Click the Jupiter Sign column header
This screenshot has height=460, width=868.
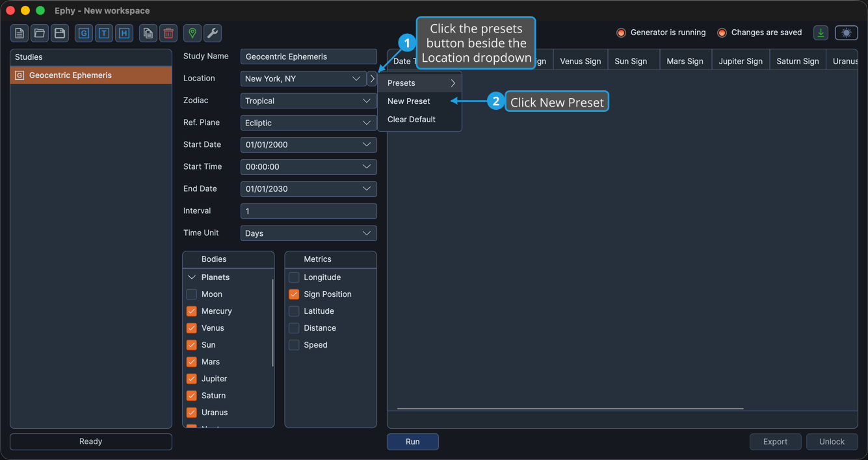point(741,61)
